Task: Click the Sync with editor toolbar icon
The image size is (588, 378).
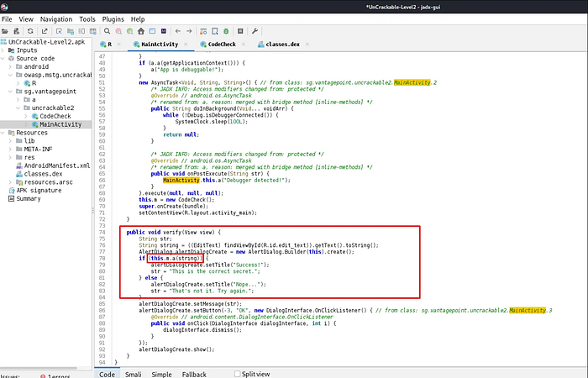Action: (x=59, y=31)
